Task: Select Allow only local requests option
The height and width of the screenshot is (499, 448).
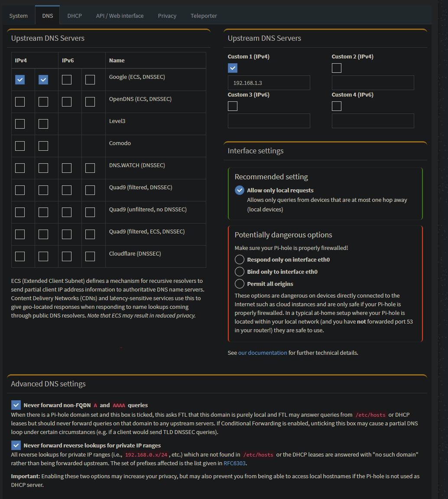Action: (240, 190)
